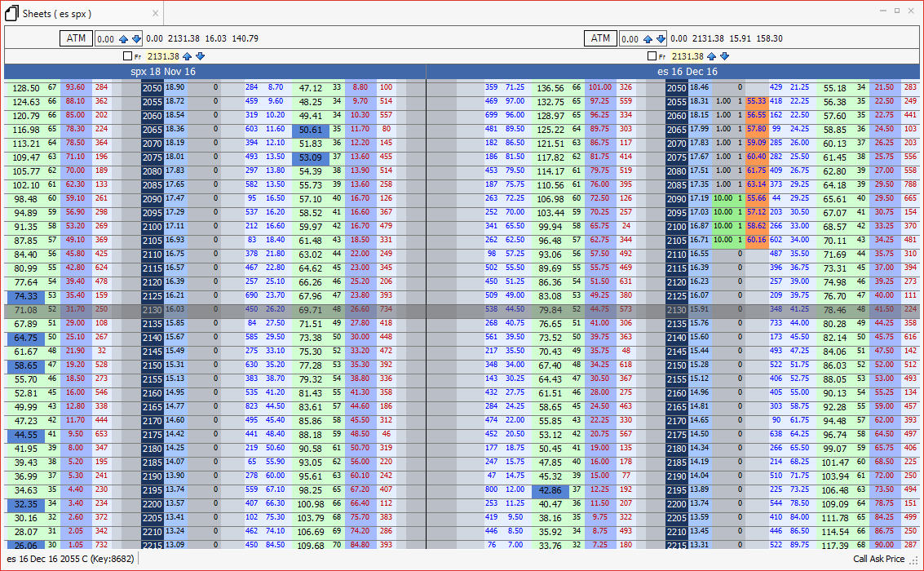
Task: Click value 55.18 in es 2050 row
Action: point(835,88)
